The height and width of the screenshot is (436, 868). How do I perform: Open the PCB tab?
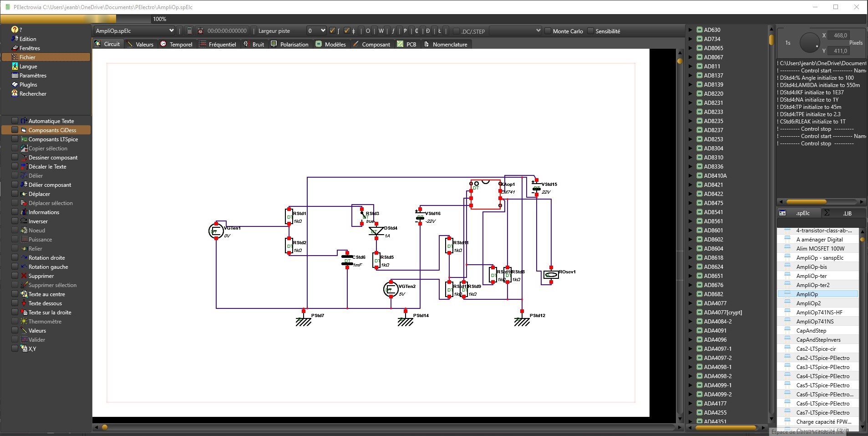pos(406,44)
